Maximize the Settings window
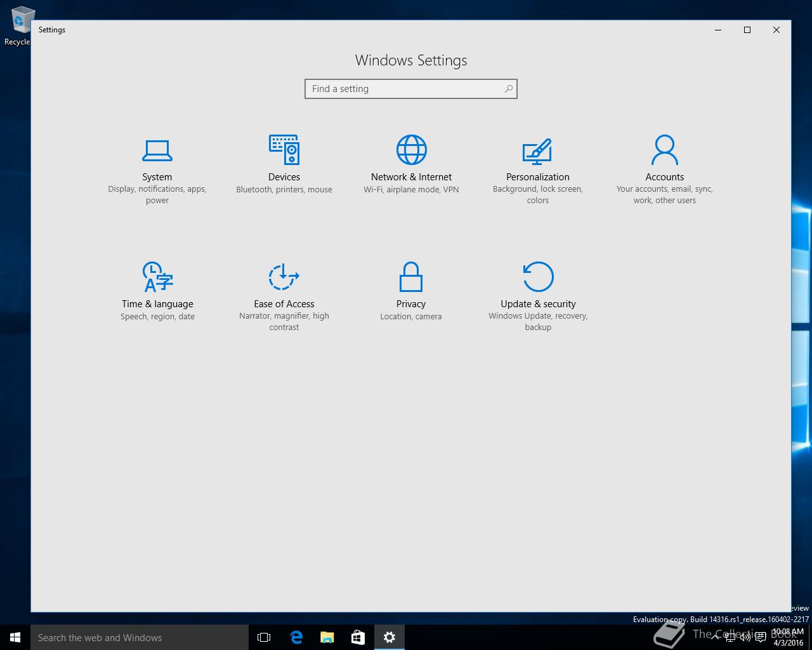 point(747,30)
